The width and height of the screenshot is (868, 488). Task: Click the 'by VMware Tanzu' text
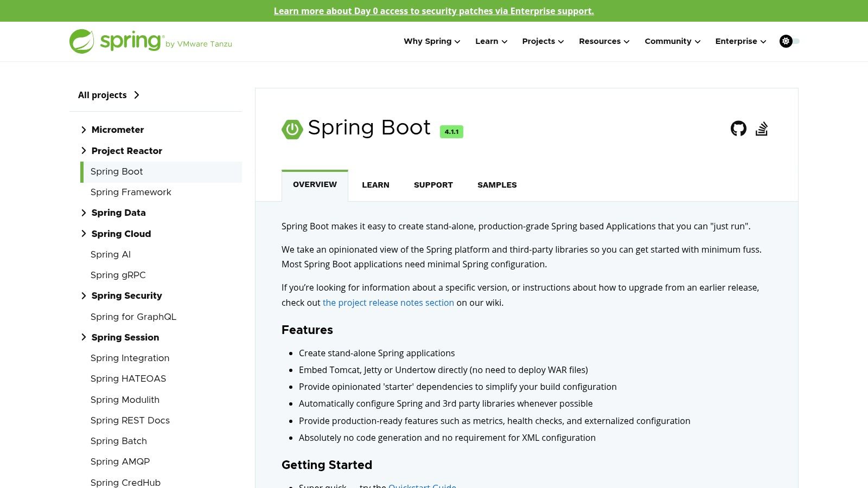click(x=199, y=44)
